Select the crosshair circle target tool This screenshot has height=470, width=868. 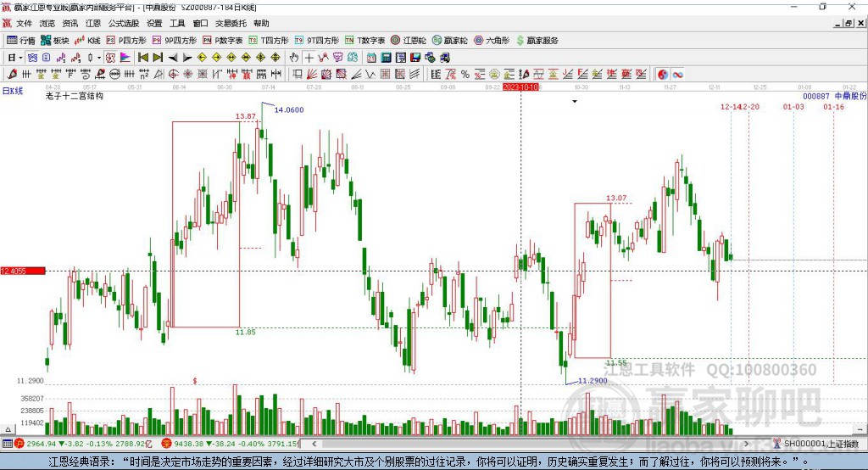tap(173, 75)
